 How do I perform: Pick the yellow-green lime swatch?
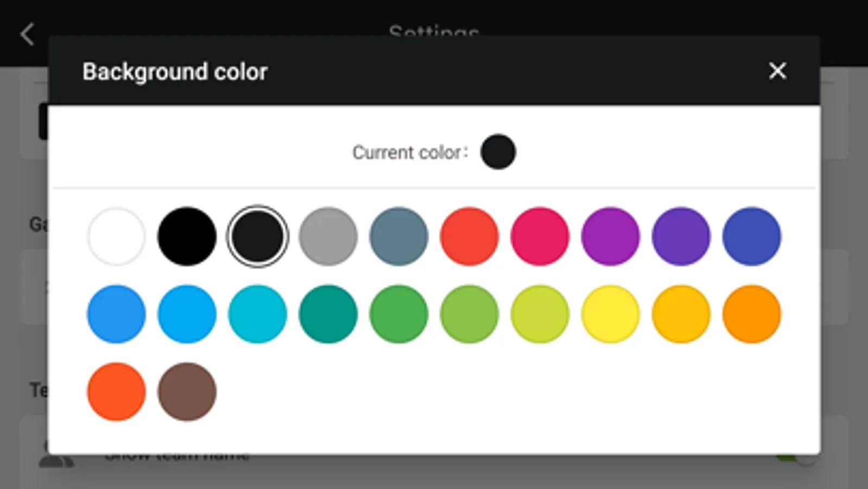click(x=540, y=314)
